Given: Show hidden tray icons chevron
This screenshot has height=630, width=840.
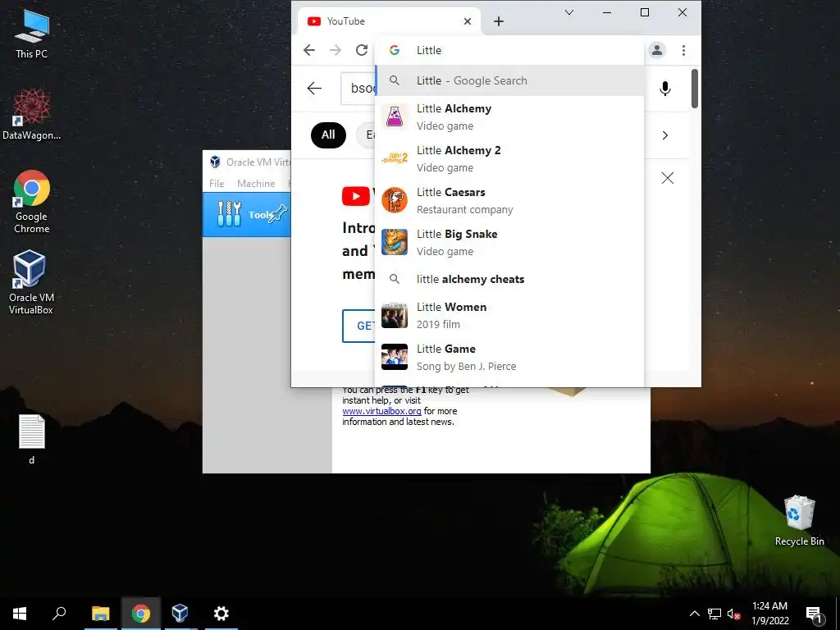Looking at the screenshot, I should coord(694,614).
